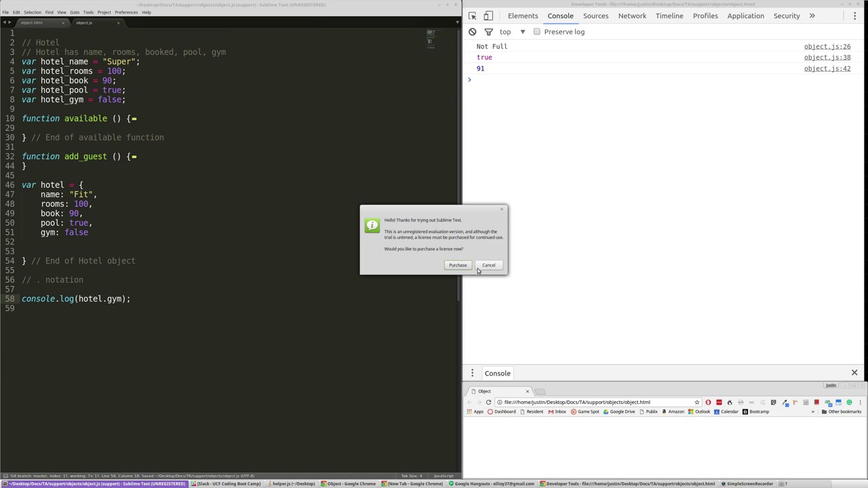Open the Elements tab in DevTools
868x488 pixels.
point(523,16)
